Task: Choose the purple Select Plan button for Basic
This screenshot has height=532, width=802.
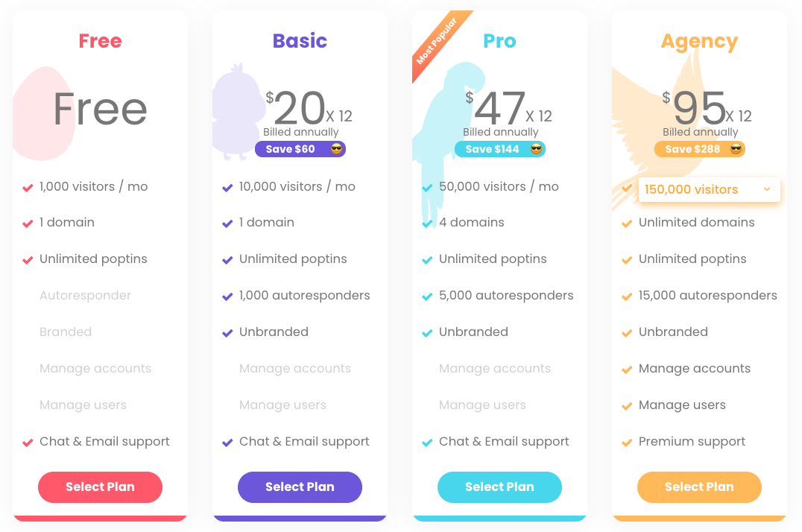Action: pos(300,487)
